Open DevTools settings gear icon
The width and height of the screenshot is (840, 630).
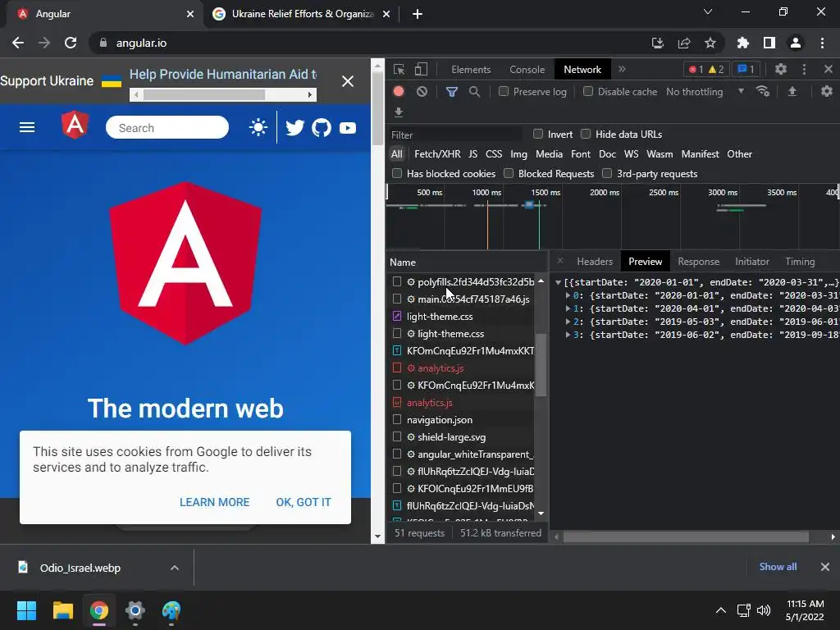(x=781, y=69)
